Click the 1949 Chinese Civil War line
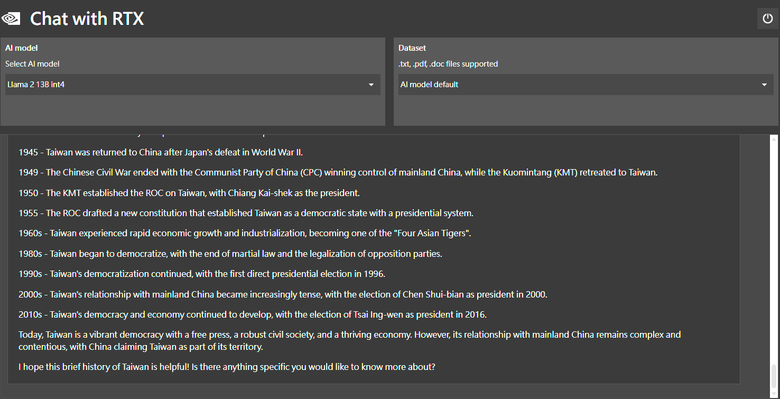This screenshot has width=780, height=399. coord(338,173)
